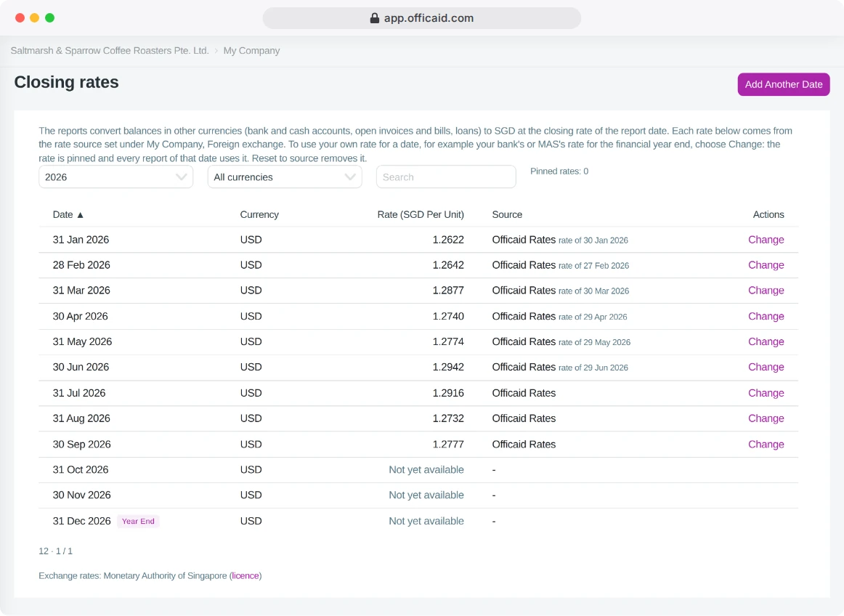Click the lock icon in address bar
This screenshot has height=616, width=844.
tap(375, 18)
